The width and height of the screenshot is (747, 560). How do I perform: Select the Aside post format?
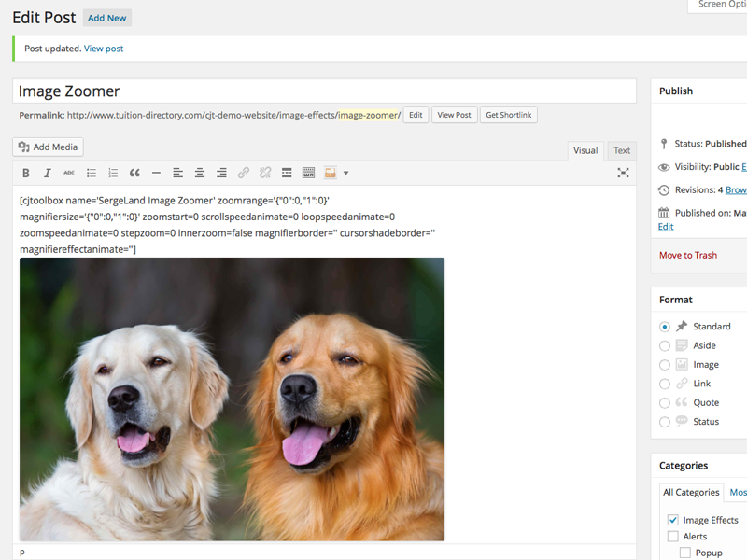(x=665, y=345)
